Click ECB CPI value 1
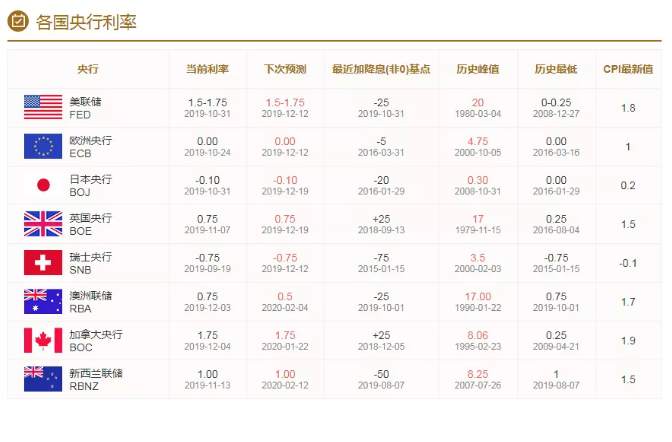The image size is (672, 442). pos(628,147)
